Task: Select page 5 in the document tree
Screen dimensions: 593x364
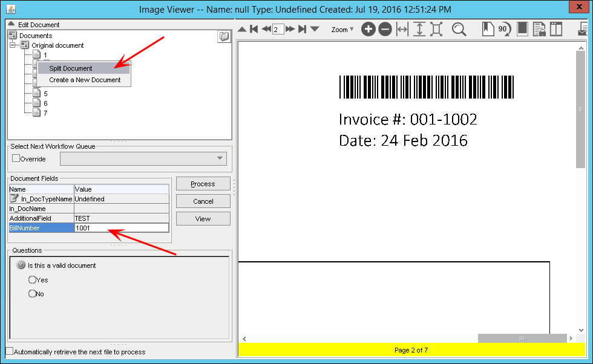Action: (45, 94)
